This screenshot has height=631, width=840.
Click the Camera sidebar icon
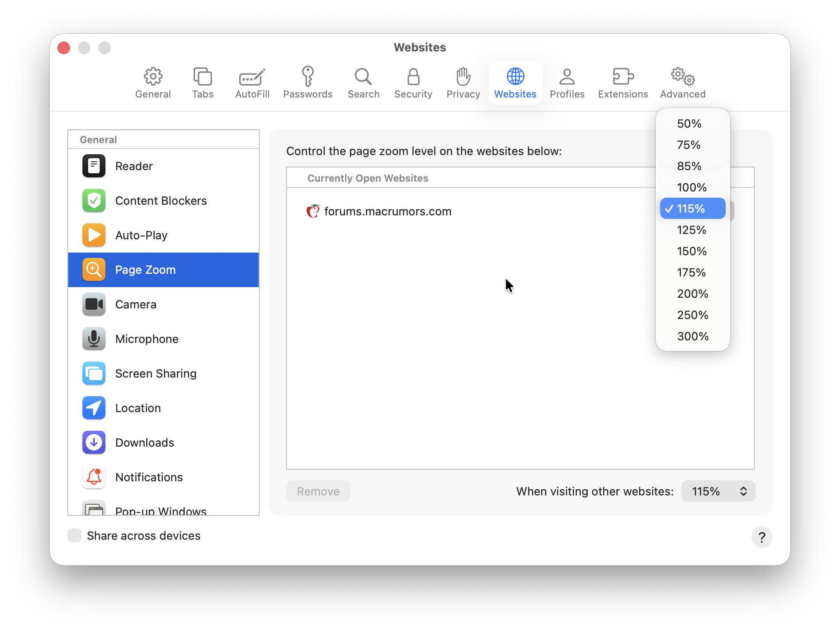[x=94, y=304]
